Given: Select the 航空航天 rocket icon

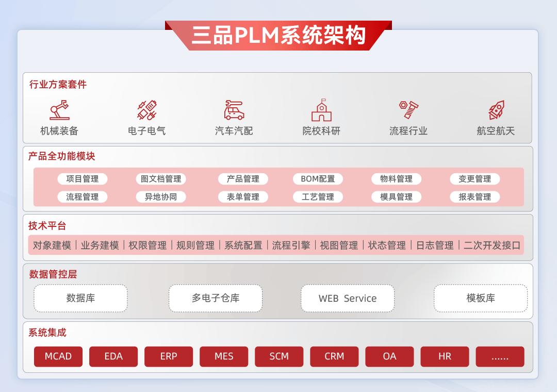Looking at the screenshot, I should click(x=496, y=109).
